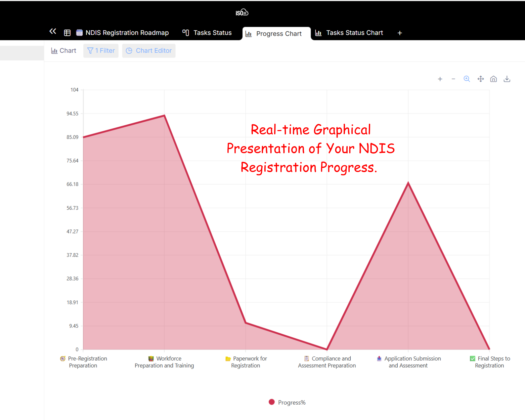The image size is (525, 420).
Task: Click the chart zoom in plus icon
Action: (x=440, y=79)
